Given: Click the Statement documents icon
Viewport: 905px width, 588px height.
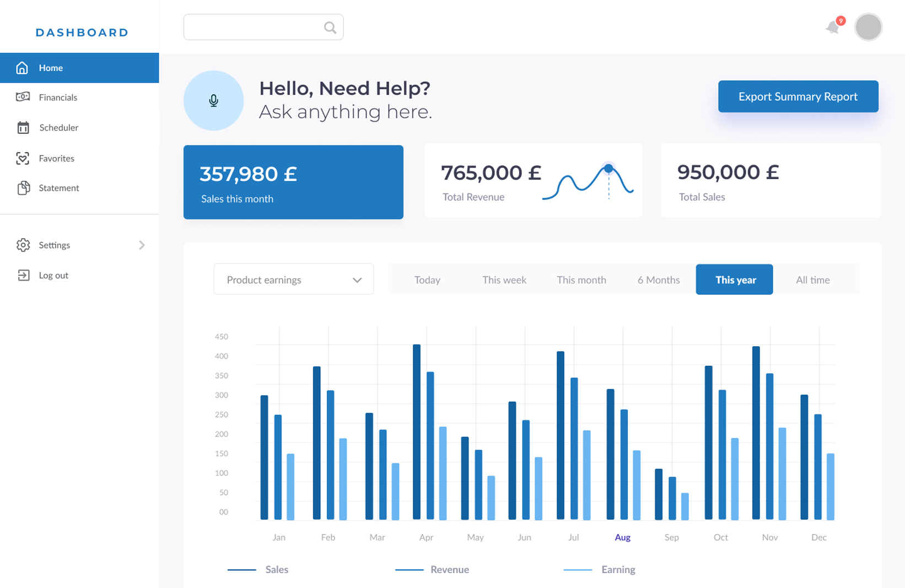Looking at the screenshot, I should 23,188.
